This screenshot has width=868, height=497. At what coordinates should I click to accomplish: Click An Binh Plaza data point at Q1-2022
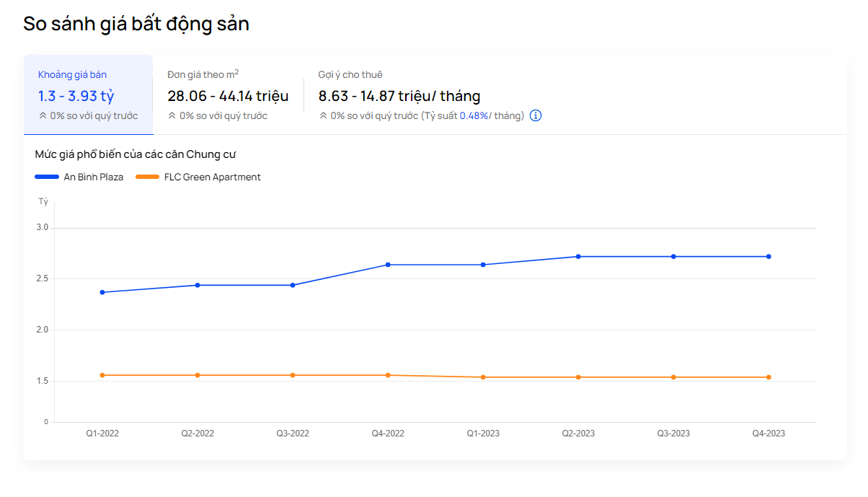pos(102,292)
